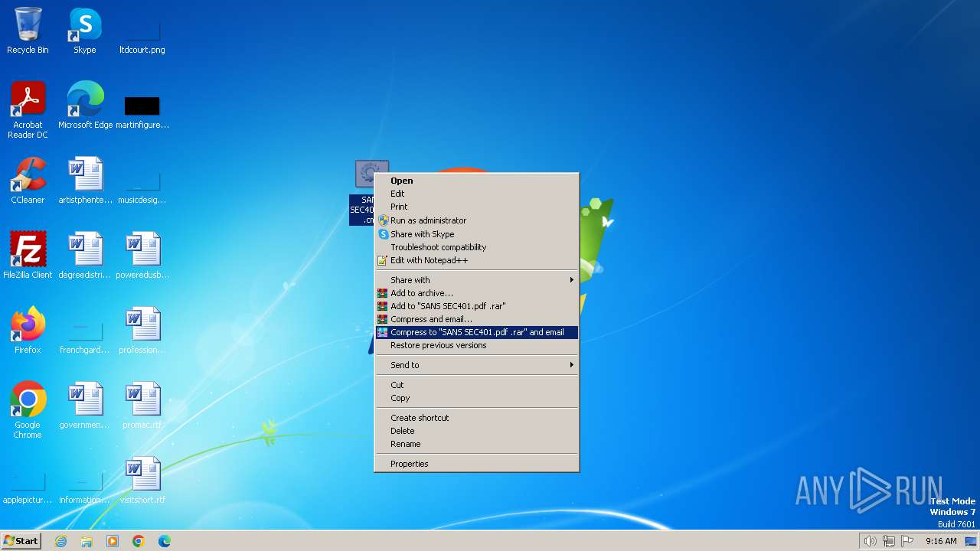Select the governmen Word document

(85, 406)
